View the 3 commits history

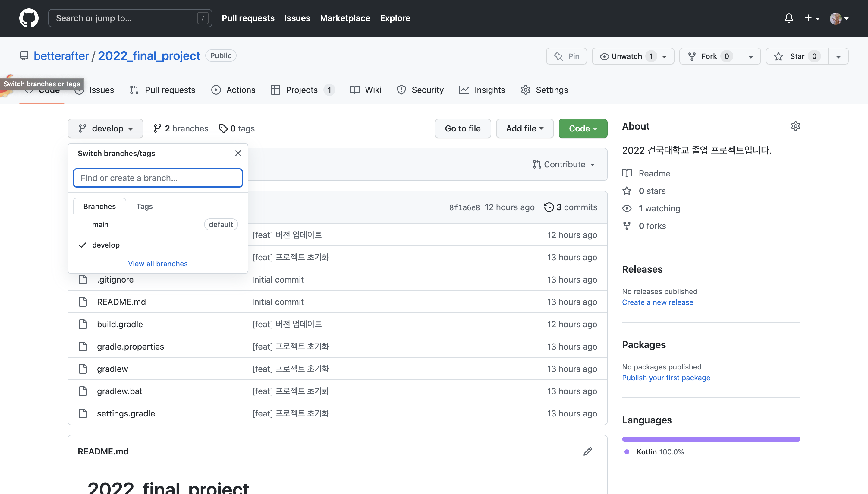tap(571, 207)
